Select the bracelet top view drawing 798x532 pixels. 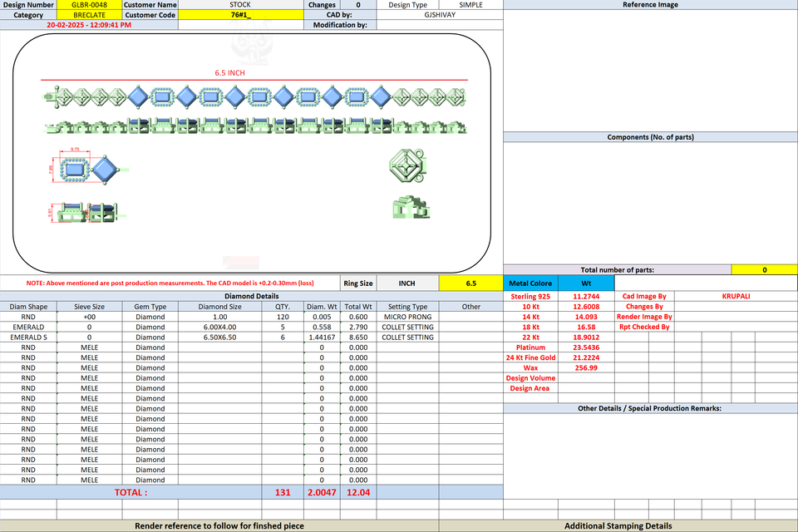254,96
